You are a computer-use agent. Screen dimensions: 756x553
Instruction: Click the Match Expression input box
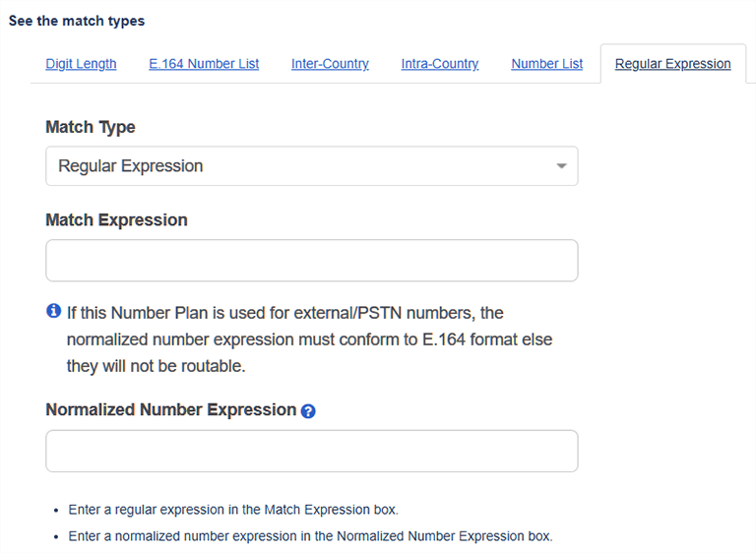312,261
